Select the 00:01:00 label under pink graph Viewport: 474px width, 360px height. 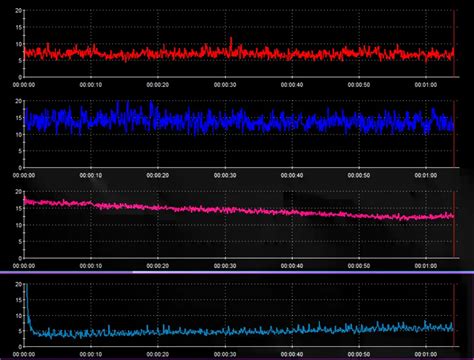click(x=426, y=266)
